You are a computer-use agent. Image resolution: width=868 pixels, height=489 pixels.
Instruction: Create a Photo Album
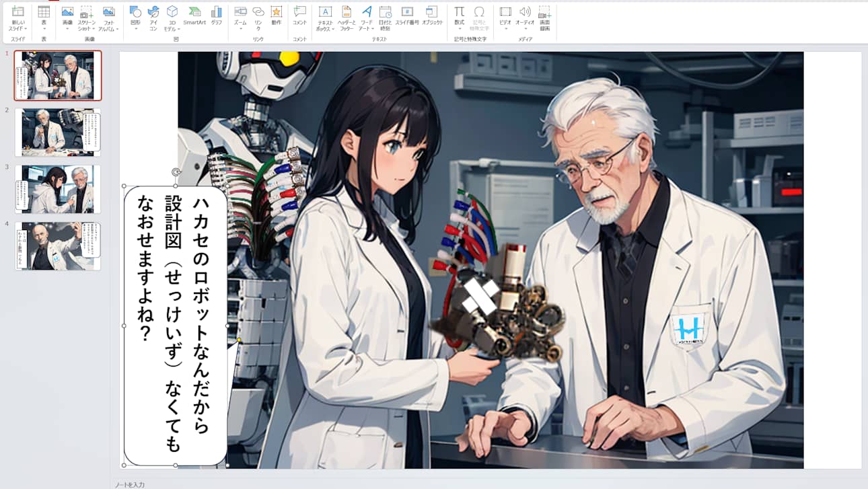coord(108,17)
